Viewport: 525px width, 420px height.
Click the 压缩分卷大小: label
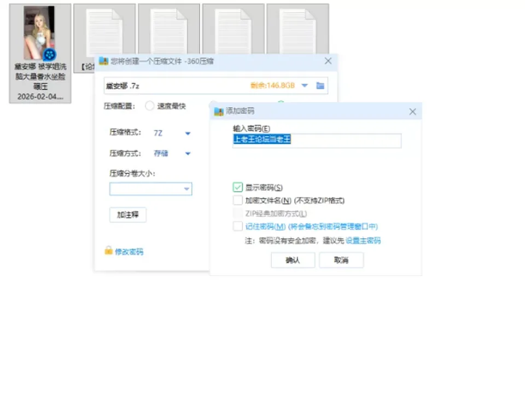point(132,173)
